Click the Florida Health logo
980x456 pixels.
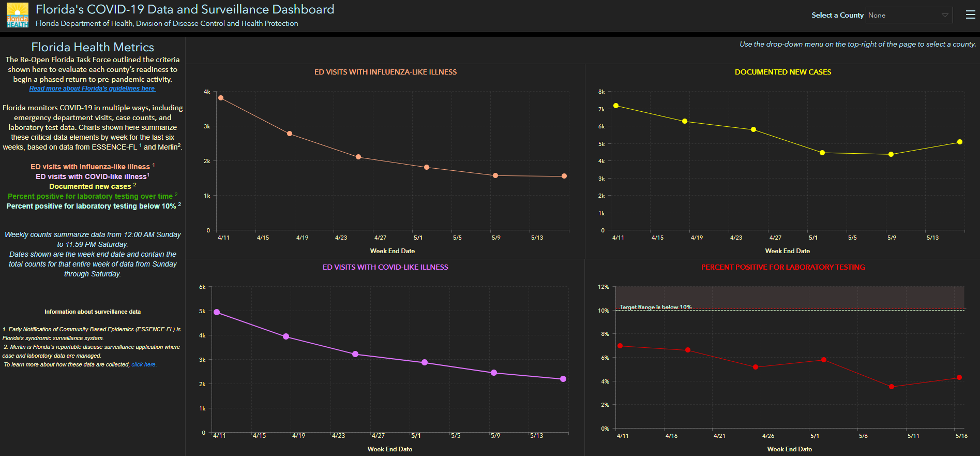pos(17,15)
